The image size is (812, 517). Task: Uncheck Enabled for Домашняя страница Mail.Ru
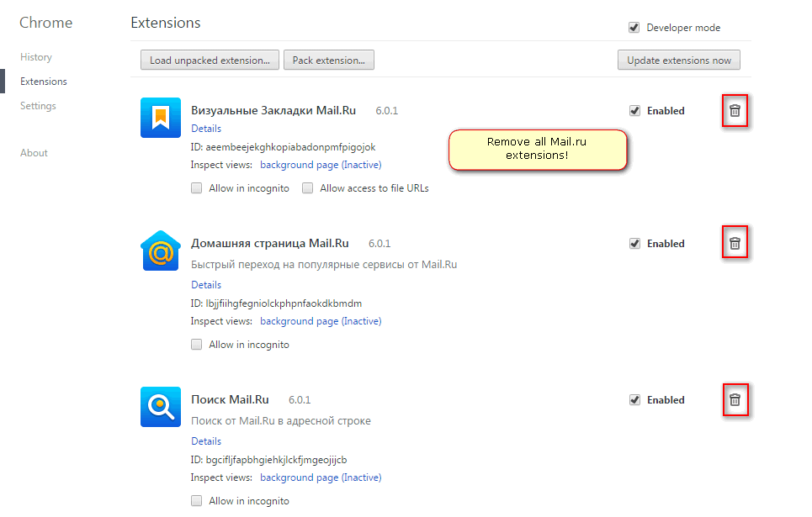click(x=634, y=243)
